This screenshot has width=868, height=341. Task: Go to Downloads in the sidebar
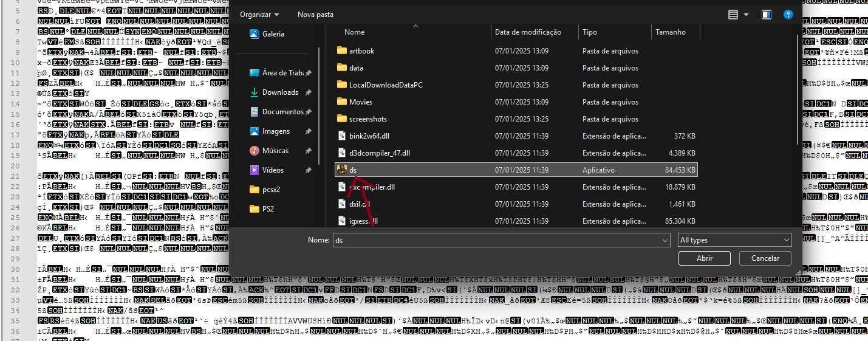pos(280,92)
